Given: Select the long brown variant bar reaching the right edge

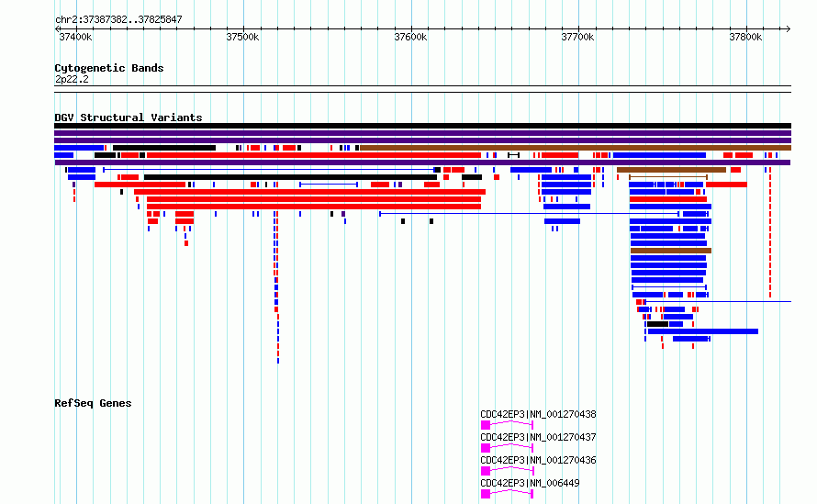Looking at the screenshot, I should [576, 148].
